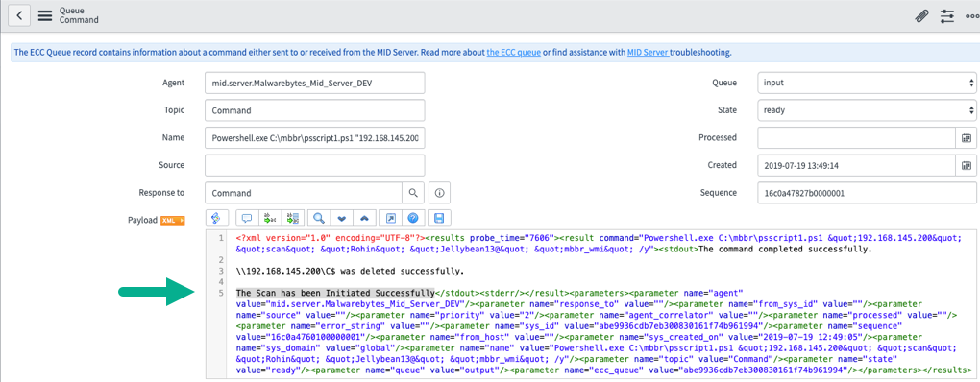
Task: Open the form context menu (hamburger icon)
Action: click(45, 16)
